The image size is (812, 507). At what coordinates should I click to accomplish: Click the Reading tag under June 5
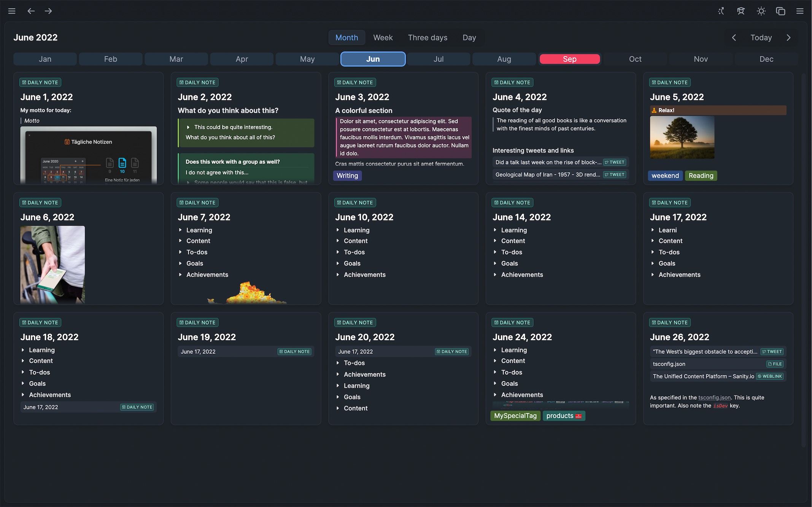click(x=701, y=175)
